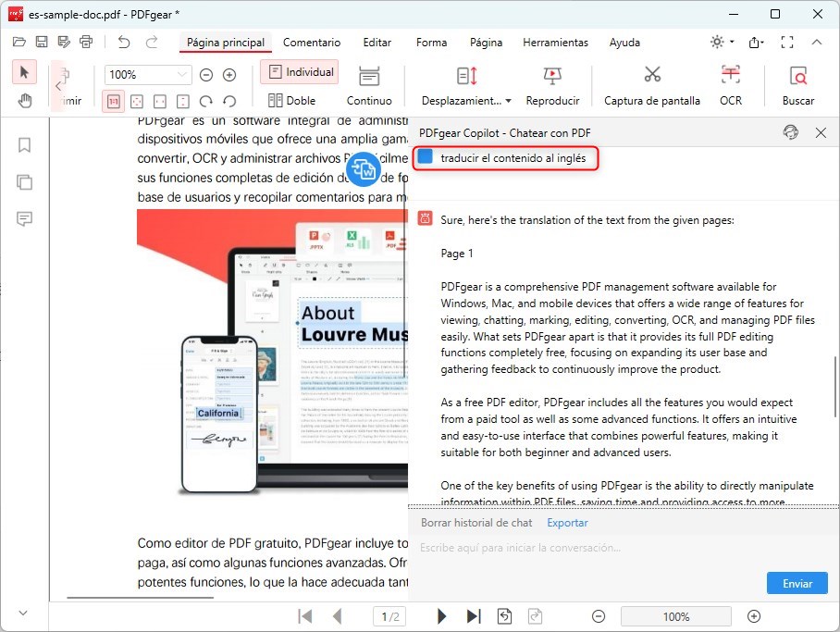Open the bookmarks sidebar panel
840x632 pixels.
[25, 144]
